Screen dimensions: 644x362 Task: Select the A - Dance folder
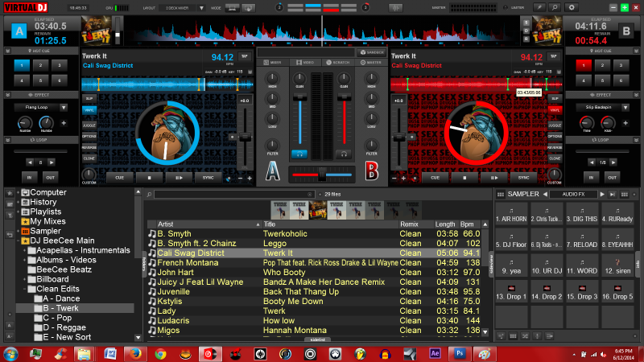pyautogui.click(x=56, y=298)
